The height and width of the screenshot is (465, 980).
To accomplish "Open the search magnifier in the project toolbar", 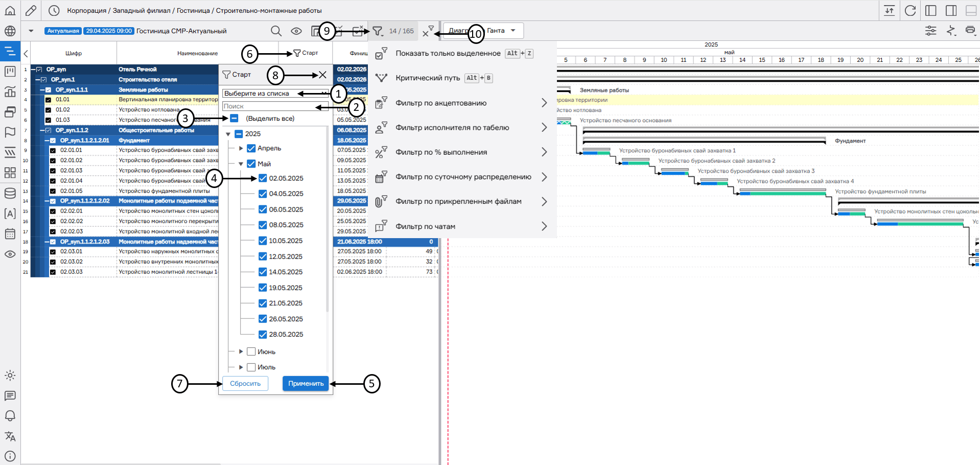I will point(276,31).
